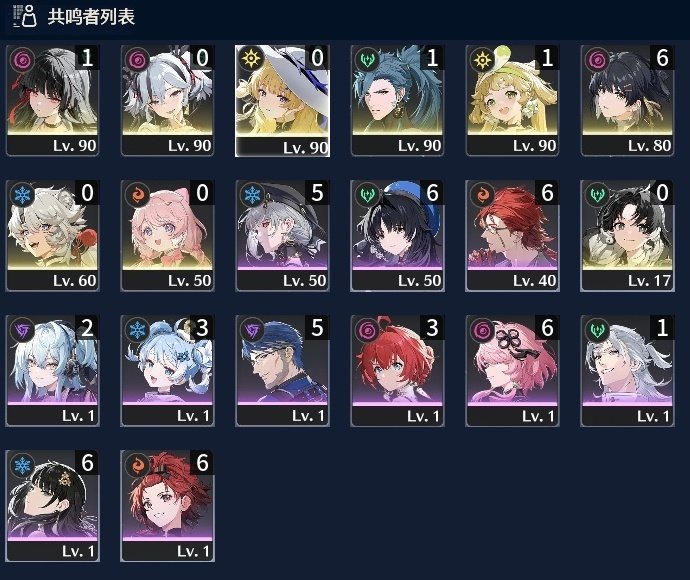Click the 共鸣者列表 title text
Screen dimensions: 690x580
click(91, 17)
